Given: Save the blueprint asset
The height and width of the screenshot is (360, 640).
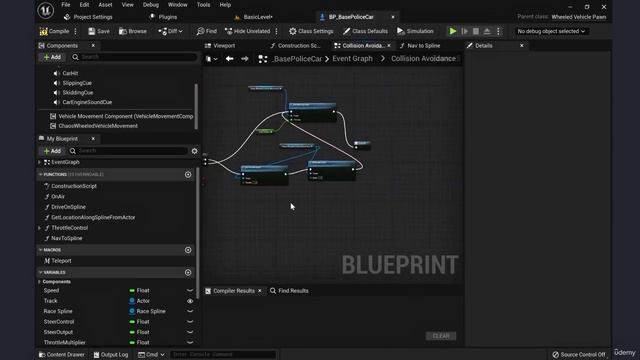Looking at the screenshot, I should coord(99,31).
